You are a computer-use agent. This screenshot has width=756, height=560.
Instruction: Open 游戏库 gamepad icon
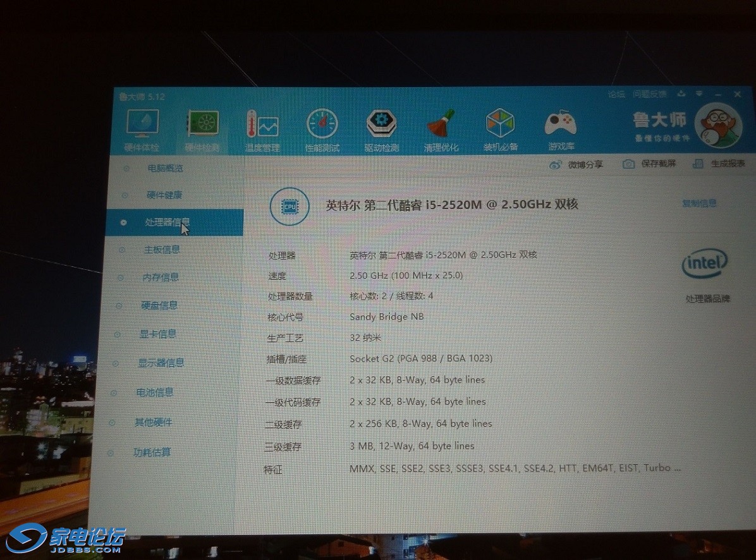pyautogui.click(x=560, y=123)
